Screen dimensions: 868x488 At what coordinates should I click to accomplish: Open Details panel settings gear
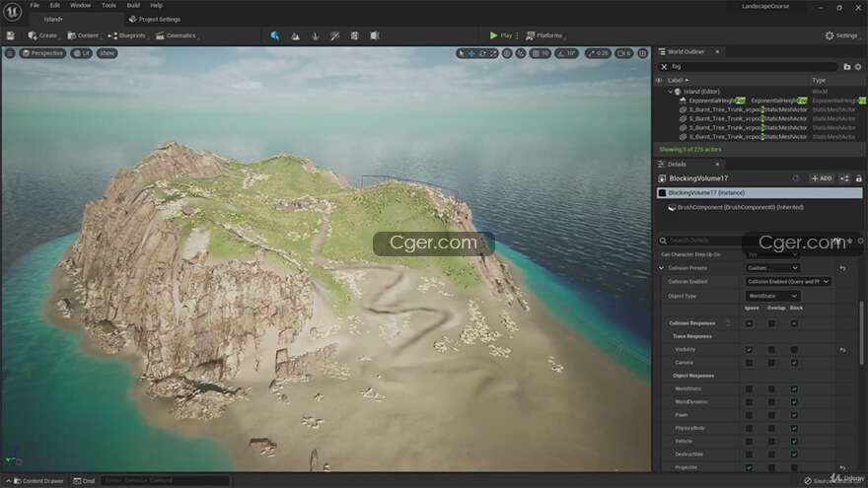860,241
